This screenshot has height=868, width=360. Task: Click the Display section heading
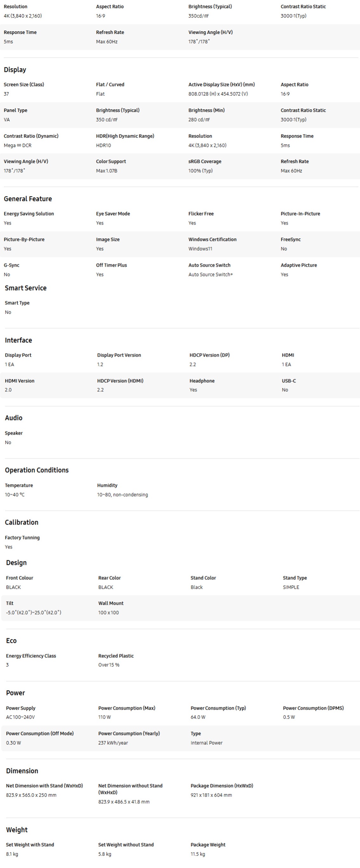[15, 70]
